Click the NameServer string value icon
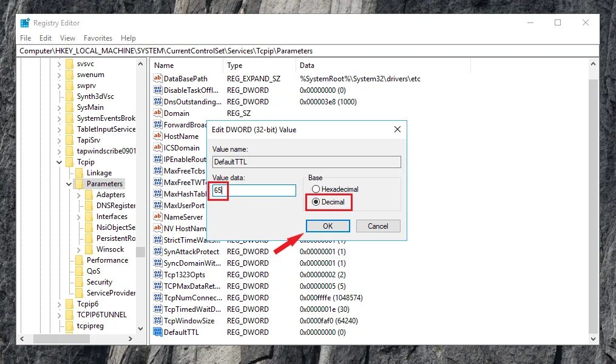This screenshot has width=616, height=364. click(158, 217)
